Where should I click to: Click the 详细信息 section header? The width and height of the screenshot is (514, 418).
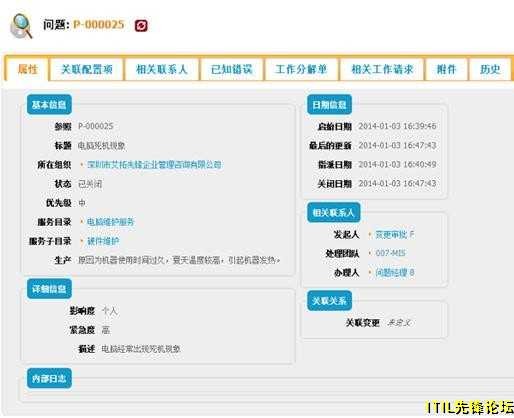pyautogui.click(x=49, y=289)
